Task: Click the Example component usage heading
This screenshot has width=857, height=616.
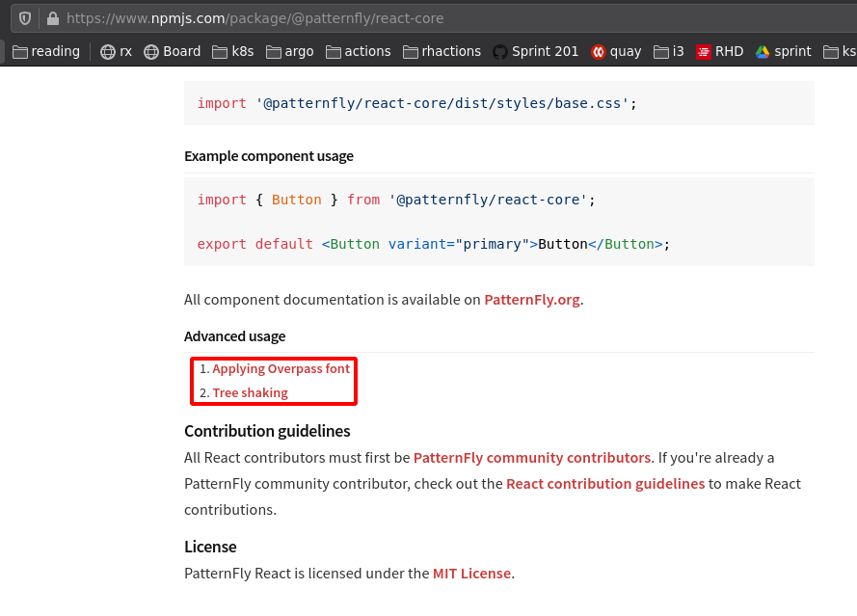Action: click(x=269, y=156)
